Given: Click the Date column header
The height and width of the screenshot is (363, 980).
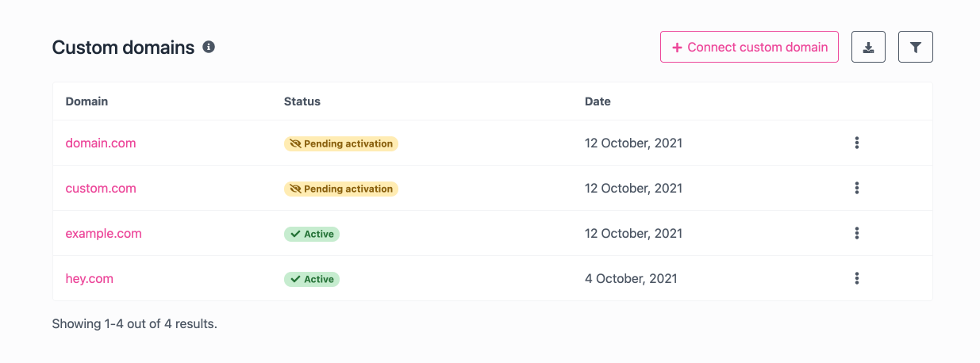Looking at the screenshot, I should (598, 101).
